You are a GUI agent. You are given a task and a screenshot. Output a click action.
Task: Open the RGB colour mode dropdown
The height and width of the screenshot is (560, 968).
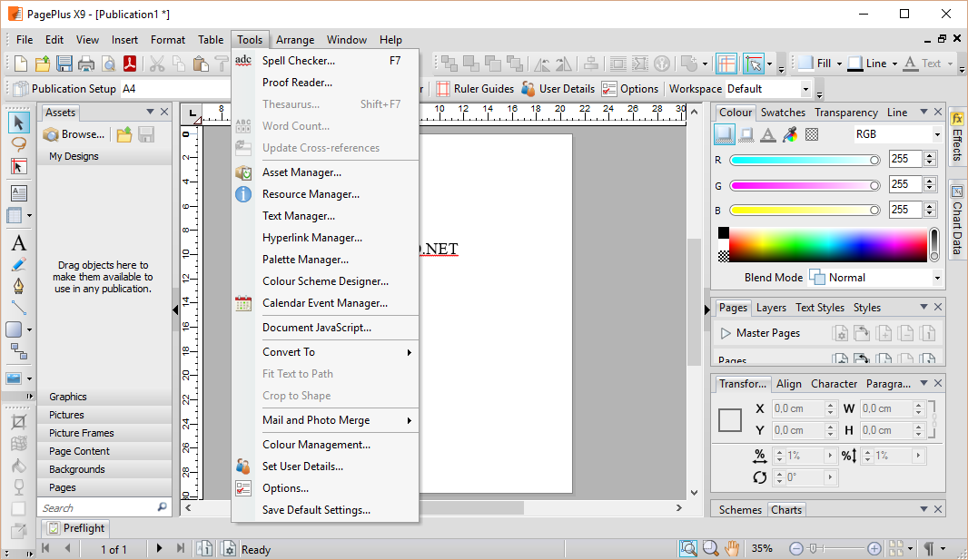click(936, 134)
